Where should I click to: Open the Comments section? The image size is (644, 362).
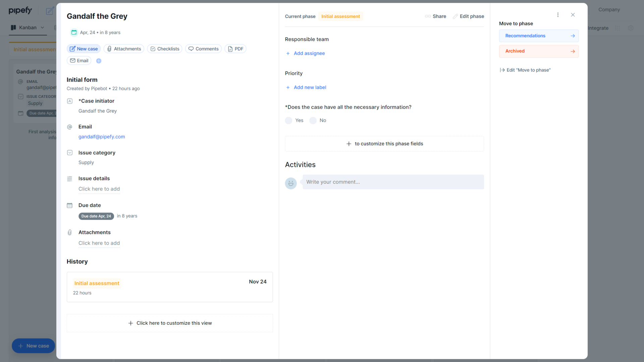tap(203, 49)
